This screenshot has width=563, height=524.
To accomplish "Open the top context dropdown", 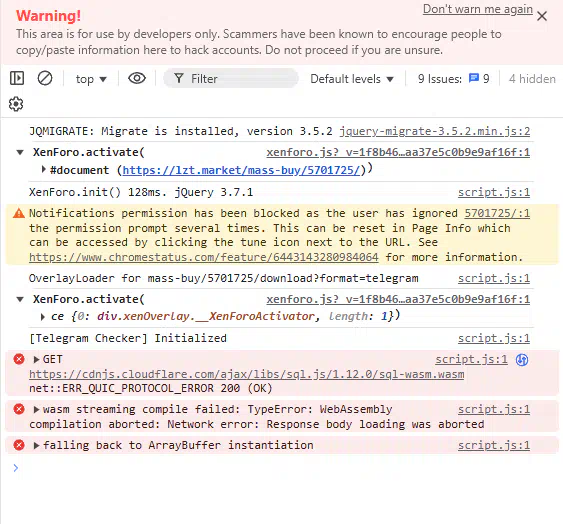I will (91, 79).
